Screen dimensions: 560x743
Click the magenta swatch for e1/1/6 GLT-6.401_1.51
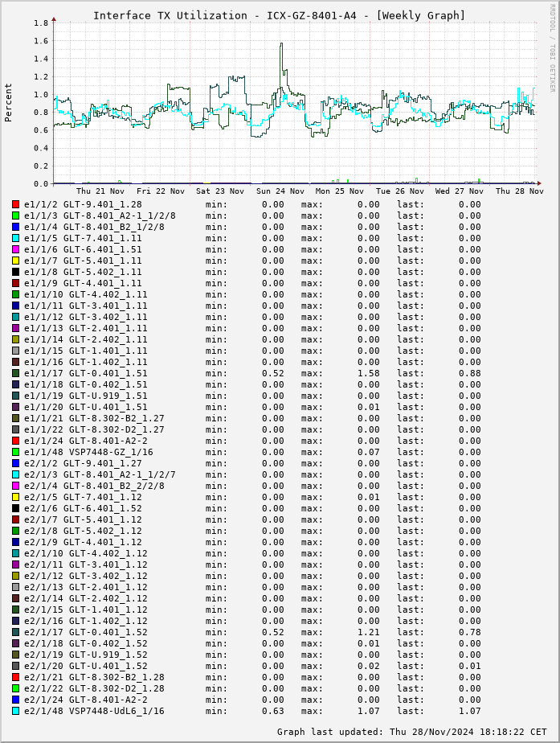[x=16, y=249]
